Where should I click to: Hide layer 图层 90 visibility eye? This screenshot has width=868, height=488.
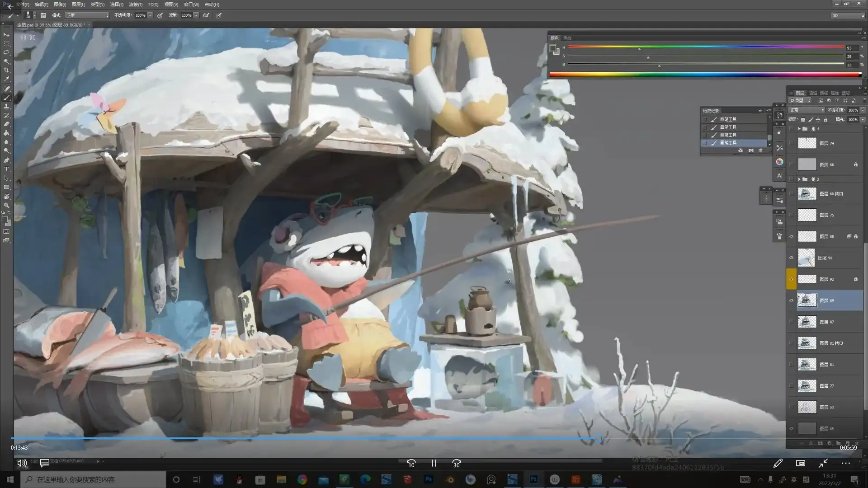(x=791, y=258)
